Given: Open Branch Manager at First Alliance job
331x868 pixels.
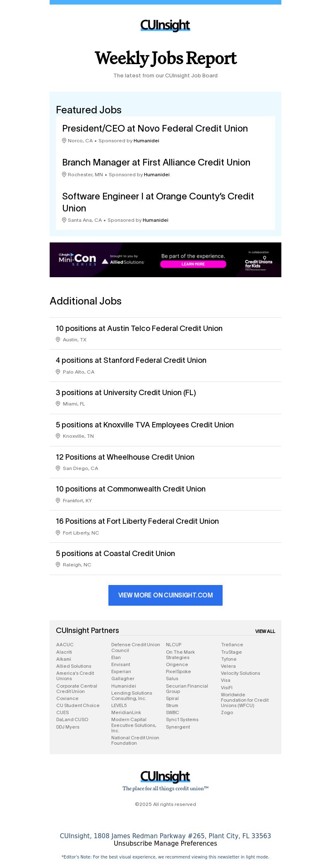Looking at the screenshot, I should pyautogui.click(x=156, y=163).
